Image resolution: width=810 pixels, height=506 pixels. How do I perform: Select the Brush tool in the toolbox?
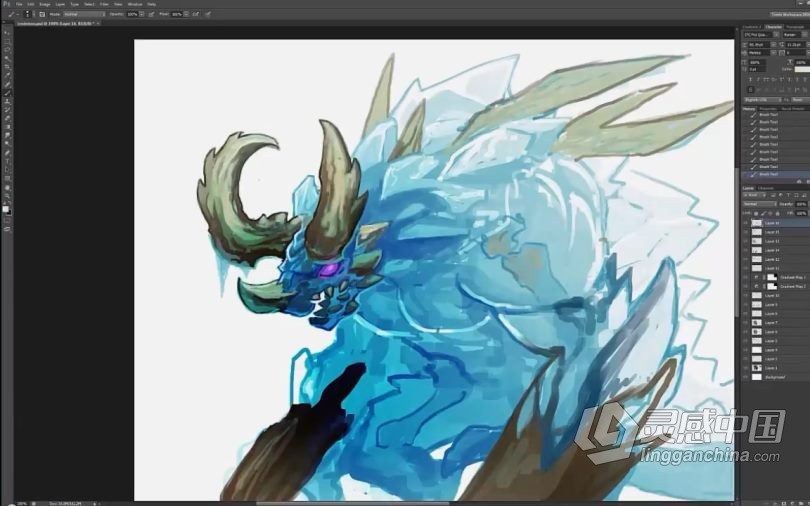tap(7, 93)
